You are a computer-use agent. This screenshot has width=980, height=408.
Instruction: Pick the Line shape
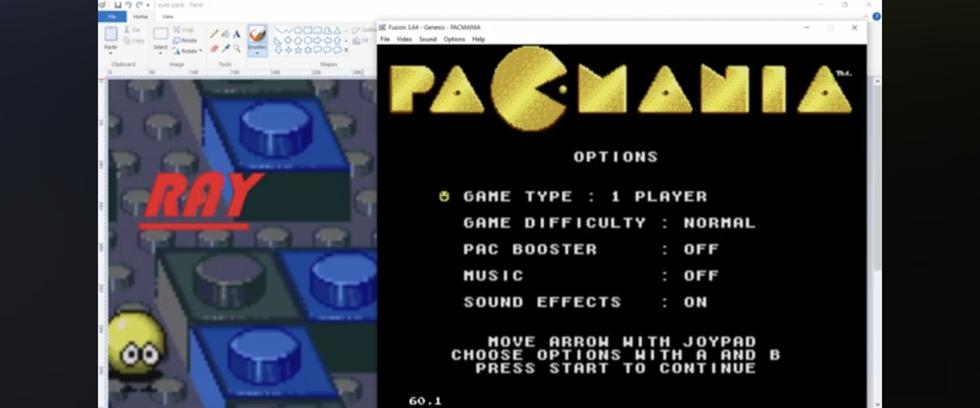click(279, 30)
